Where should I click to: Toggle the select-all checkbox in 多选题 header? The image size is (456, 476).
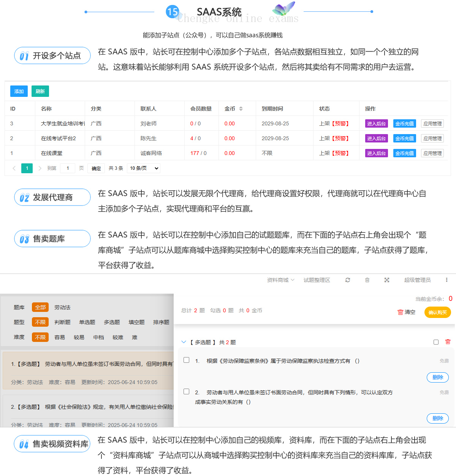(x=436, y=342)
